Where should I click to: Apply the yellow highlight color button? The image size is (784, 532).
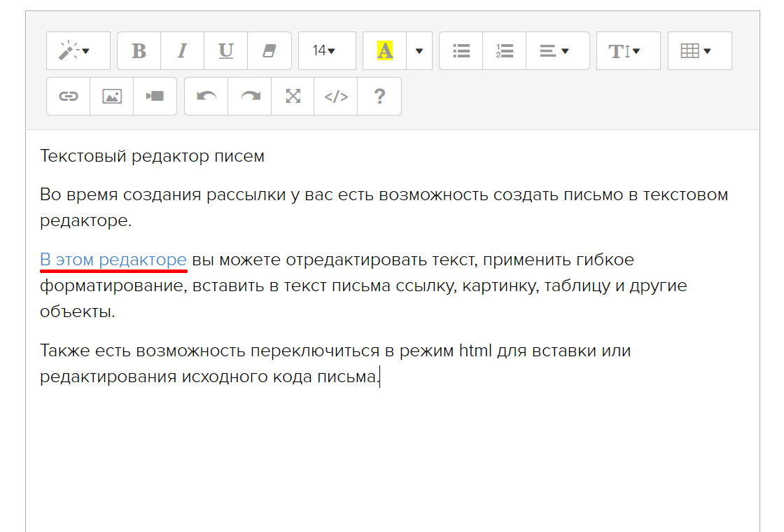pos(385,51)
